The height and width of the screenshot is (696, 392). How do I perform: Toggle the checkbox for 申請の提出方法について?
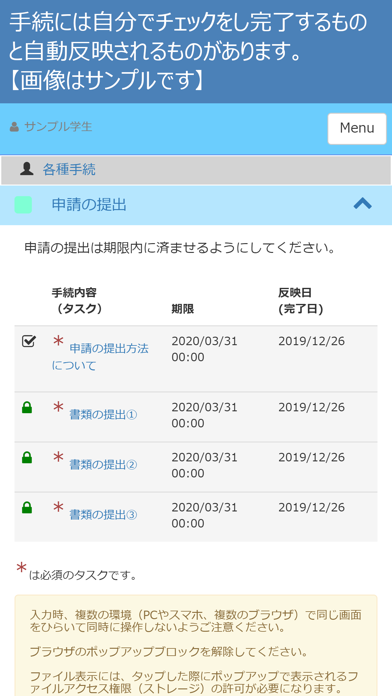(x=29, y=341)
